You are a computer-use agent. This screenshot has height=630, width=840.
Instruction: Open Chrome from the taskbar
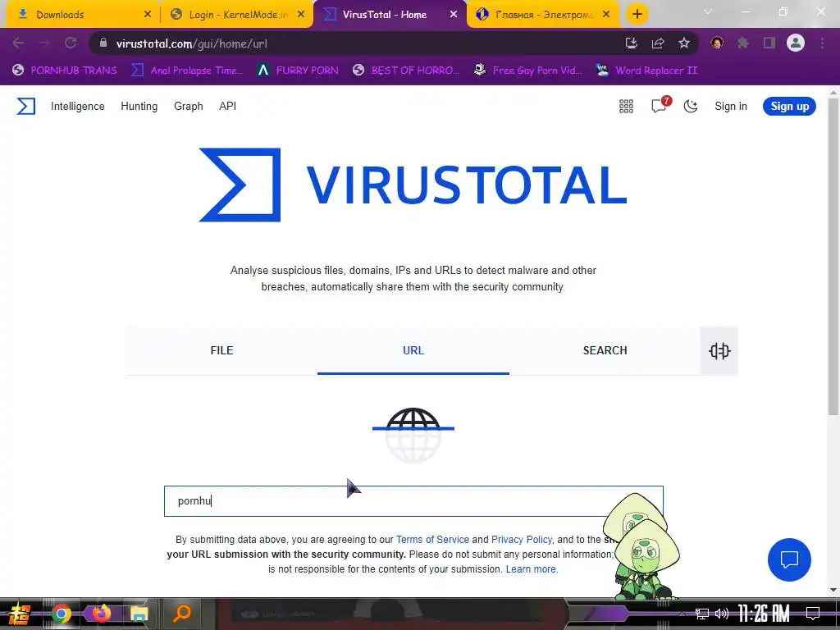[x=61, y=614]
